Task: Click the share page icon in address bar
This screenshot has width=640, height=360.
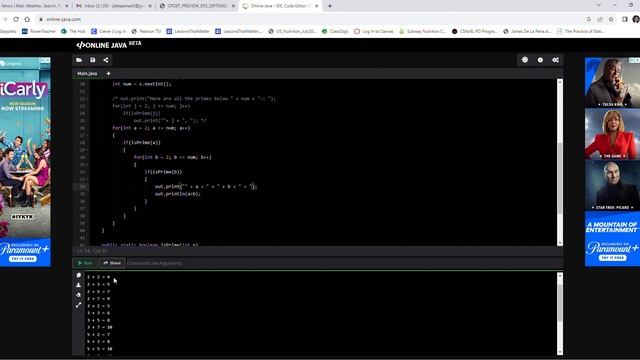Action: click(600, 19)
